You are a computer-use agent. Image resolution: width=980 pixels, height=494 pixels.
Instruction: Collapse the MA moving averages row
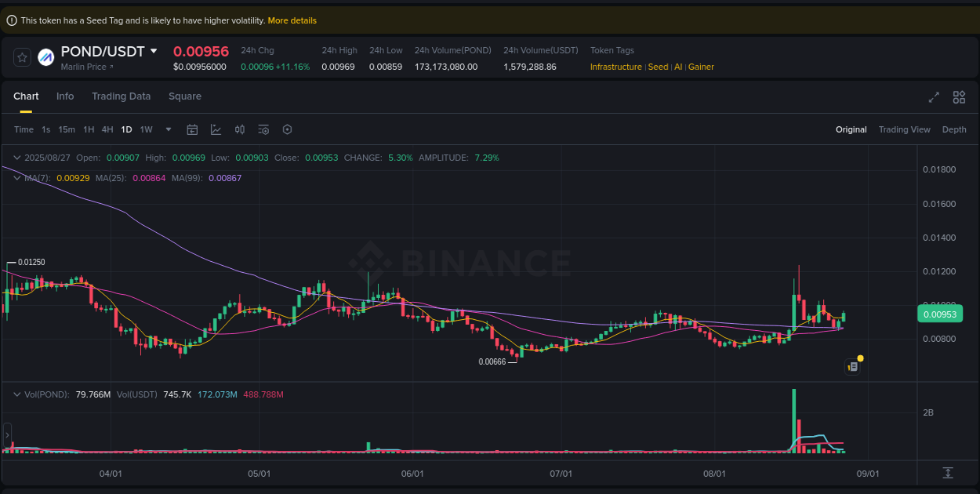[16, 178]
